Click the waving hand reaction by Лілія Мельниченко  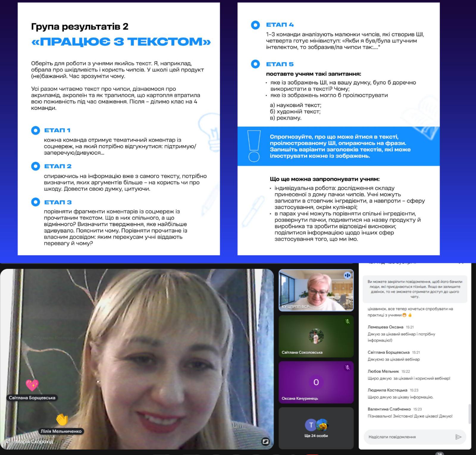[62, 419]
